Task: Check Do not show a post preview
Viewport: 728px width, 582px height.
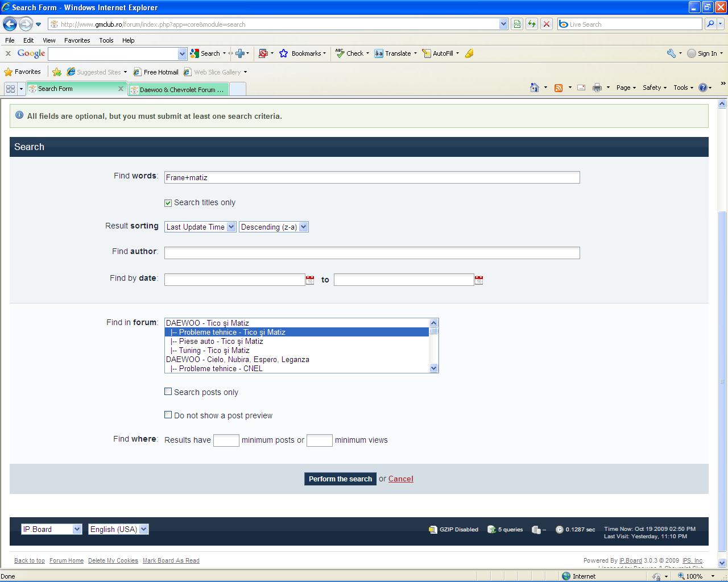Action: coord(168,415)
